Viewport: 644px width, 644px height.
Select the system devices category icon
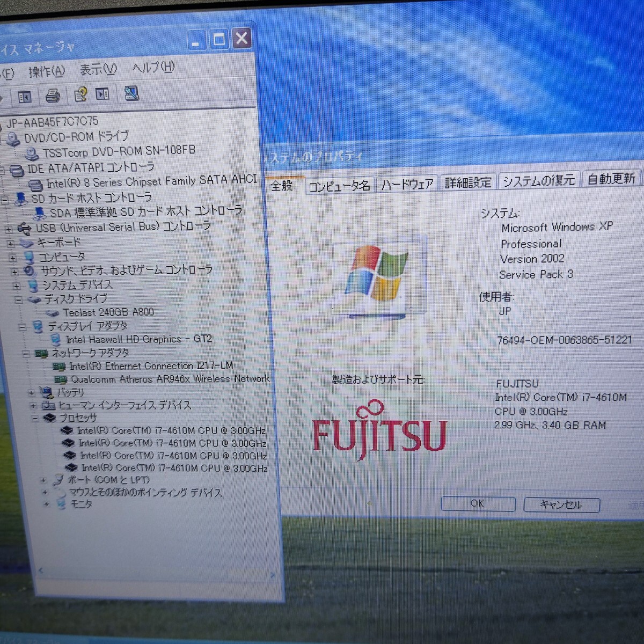(x=33, y=286)
